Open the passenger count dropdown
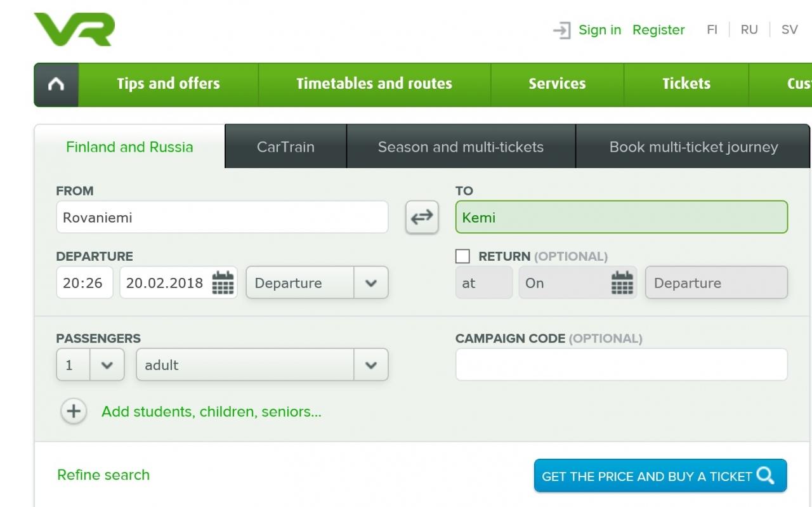Screen dimensions: 812x507 click(90, 365)
